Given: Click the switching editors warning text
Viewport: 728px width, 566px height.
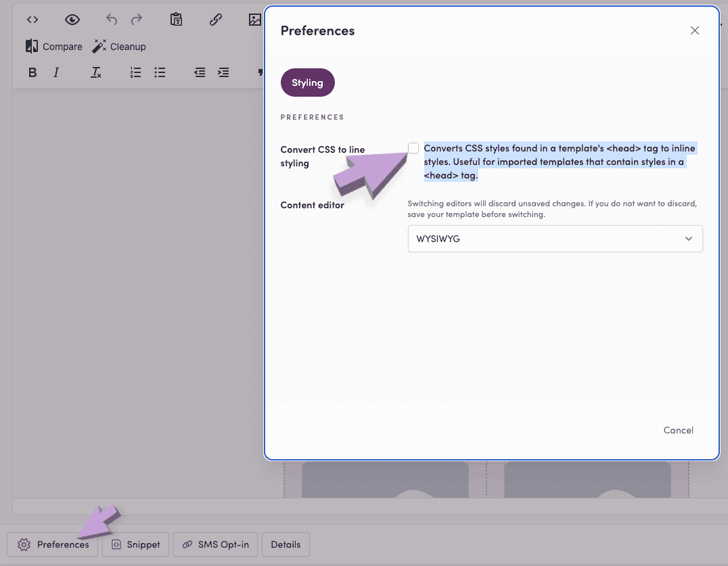Looking at the screenshot, I should pos(552,209).
